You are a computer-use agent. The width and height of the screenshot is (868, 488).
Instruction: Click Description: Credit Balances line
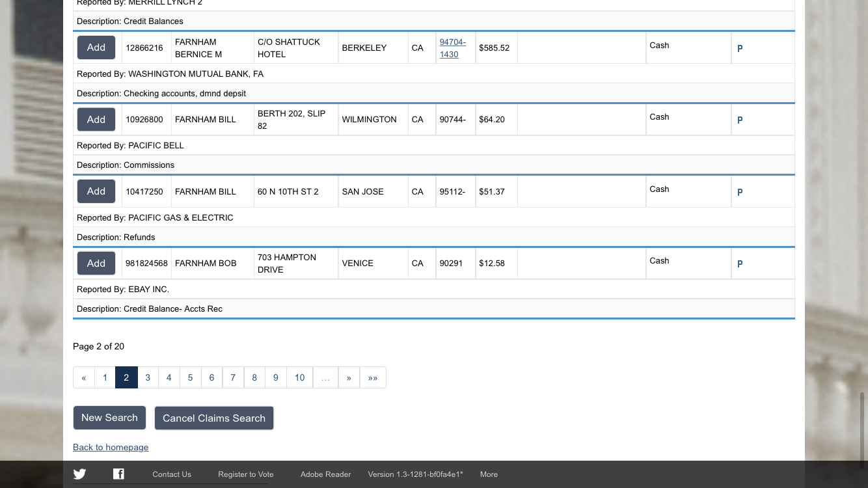[434, 21]
